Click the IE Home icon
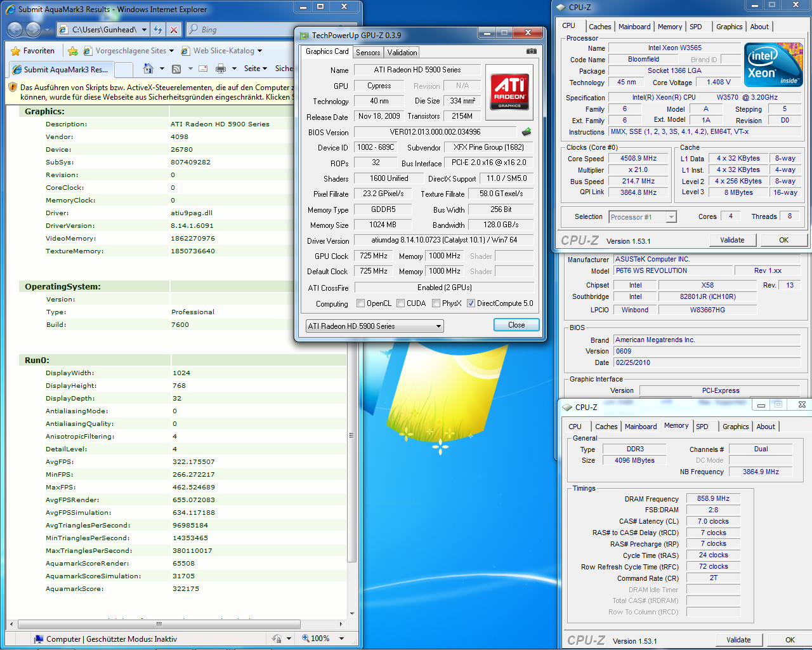Viewport: 812px width, 650px height. [148, 69]
